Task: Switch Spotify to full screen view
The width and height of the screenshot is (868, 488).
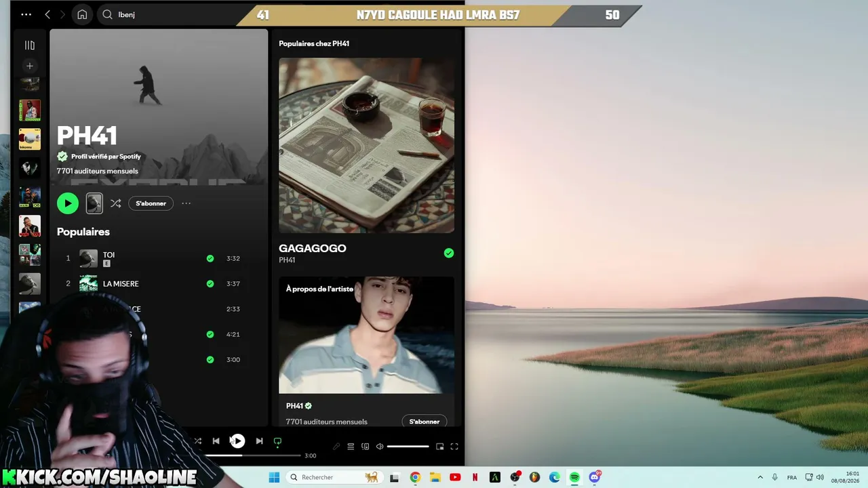Action: (454, 447)
